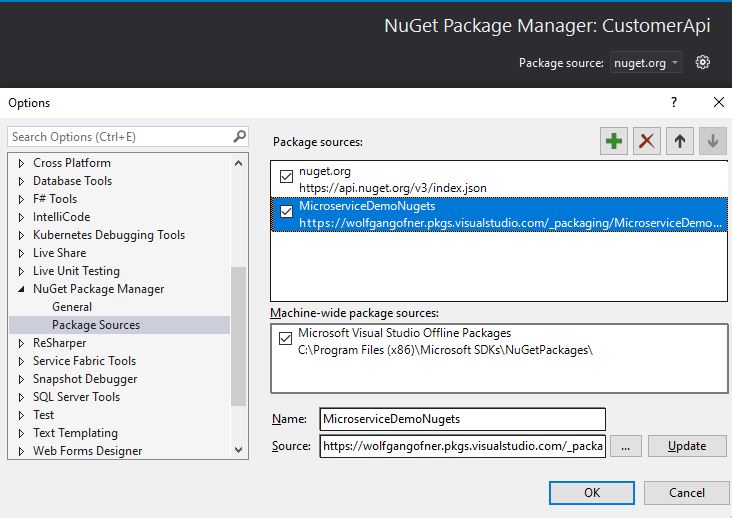The width and height of the screenshot is (732, 518).
Task: Toggle Microsoft Visual Studio Offline Packages checkbox
Action: point(285,338)
